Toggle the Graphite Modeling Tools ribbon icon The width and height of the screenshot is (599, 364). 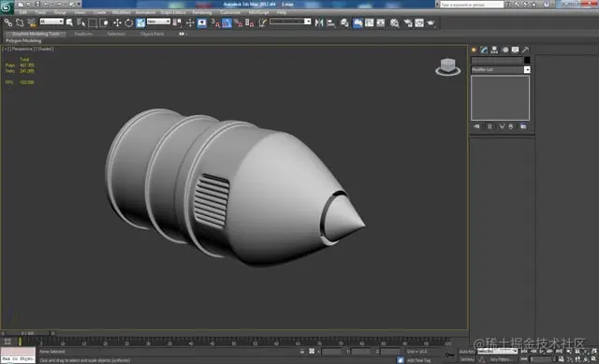(x=358, y=22)
